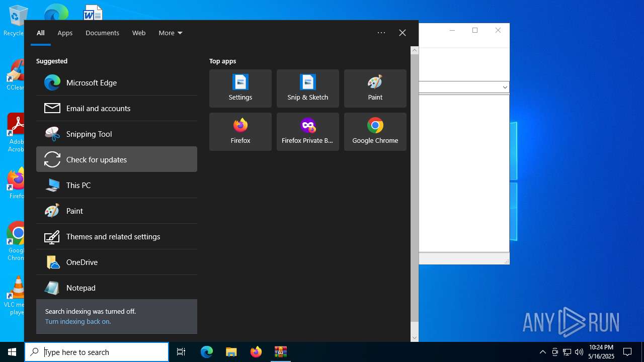Open network status tray icon
Image resolution: width=644 pixels, height=362 pixels.
[567, 352]
